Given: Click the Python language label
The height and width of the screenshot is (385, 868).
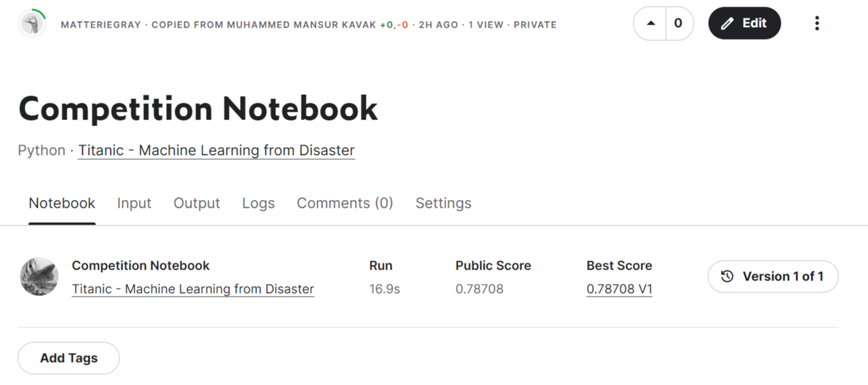Looking at the screenshot, I should coord(41,150).
